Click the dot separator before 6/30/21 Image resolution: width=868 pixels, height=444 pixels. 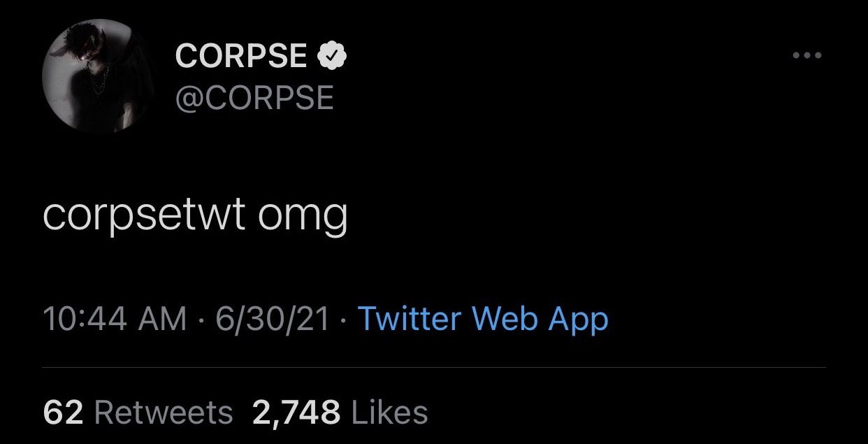pos(201,320)
